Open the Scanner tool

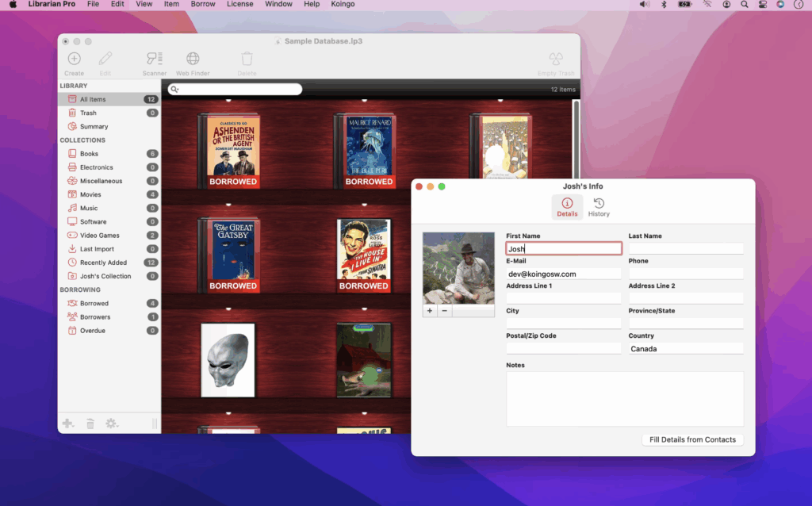pyautogui.click(x=154, y=58)
